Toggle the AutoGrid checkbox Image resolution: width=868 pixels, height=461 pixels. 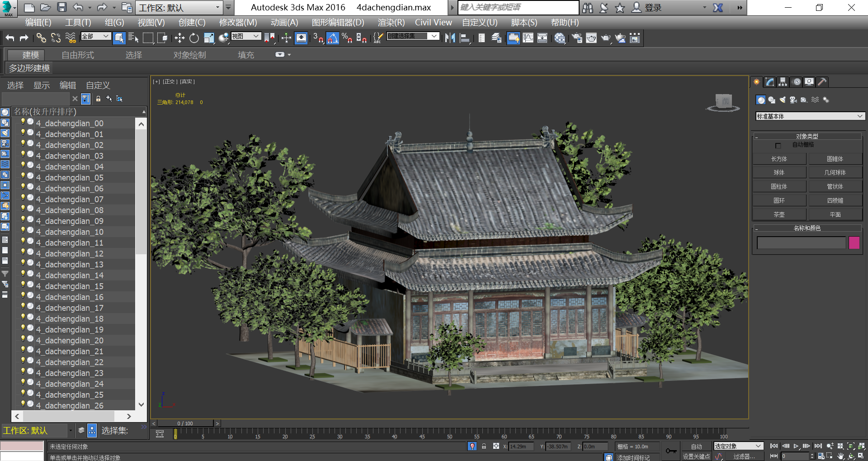778,146
